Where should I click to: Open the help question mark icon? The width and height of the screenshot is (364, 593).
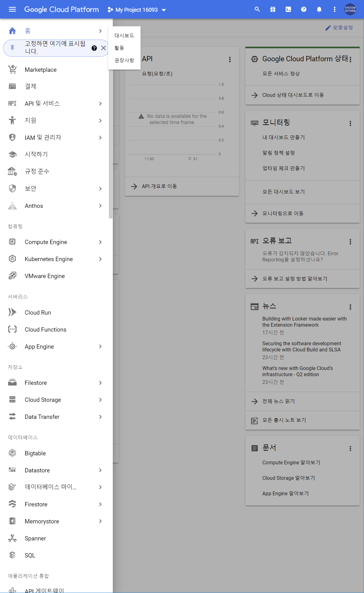click(x=303, y=9)
